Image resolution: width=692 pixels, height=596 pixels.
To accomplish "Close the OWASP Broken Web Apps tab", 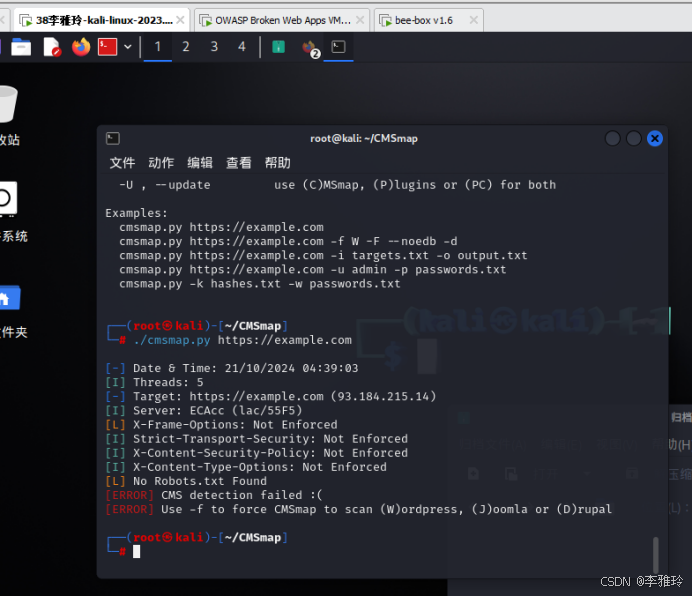I will (x=360, y=20).
